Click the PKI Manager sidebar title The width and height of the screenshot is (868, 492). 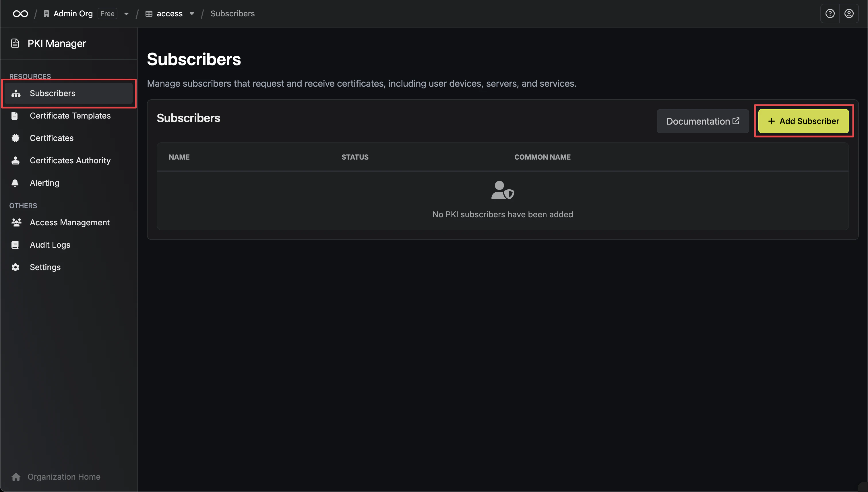pyautogui.click(x=57, y=43)
